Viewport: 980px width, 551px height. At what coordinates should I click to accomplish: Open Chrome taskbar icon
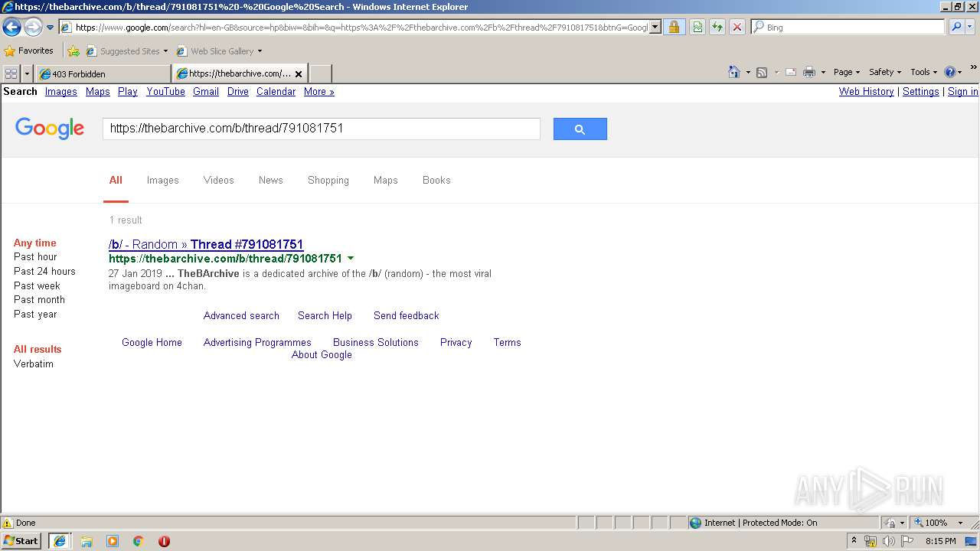(x=139, y=541)
